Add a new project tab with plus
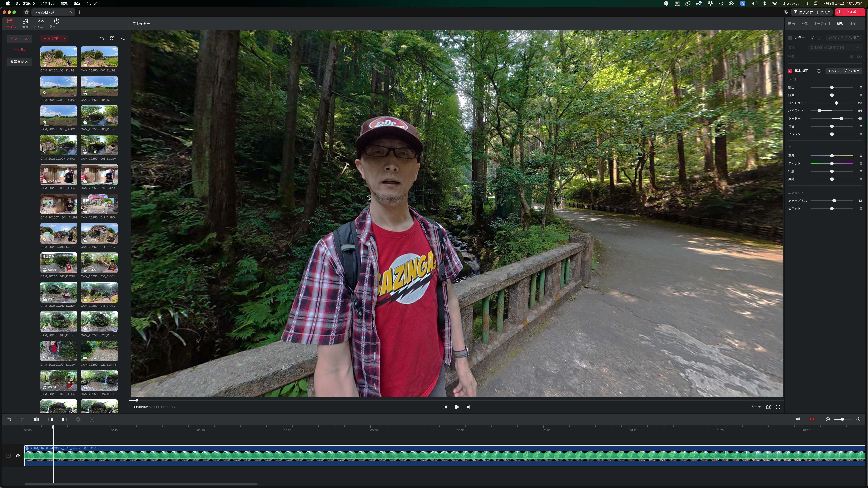 pyautogui.click(x=79, y=12)
